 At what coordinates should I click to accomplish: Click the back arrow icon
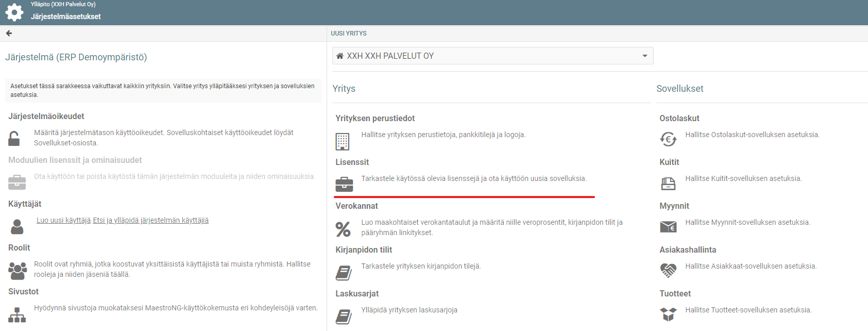tap(9, 33)
